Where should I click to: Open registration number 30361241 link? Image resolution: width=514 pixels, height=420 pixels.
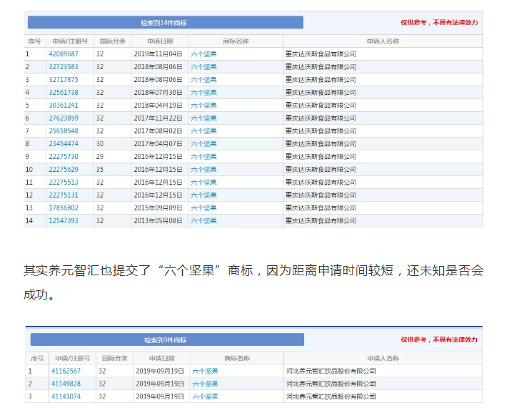pyautogui.click(x=64, y=105)
